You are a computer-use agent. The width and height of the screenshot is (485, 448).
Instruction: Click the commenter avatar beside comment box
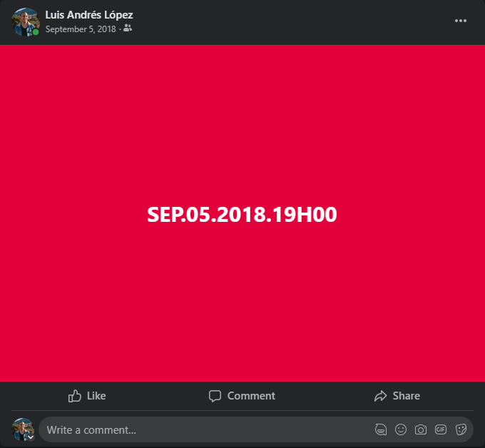[x=23, y=429]
